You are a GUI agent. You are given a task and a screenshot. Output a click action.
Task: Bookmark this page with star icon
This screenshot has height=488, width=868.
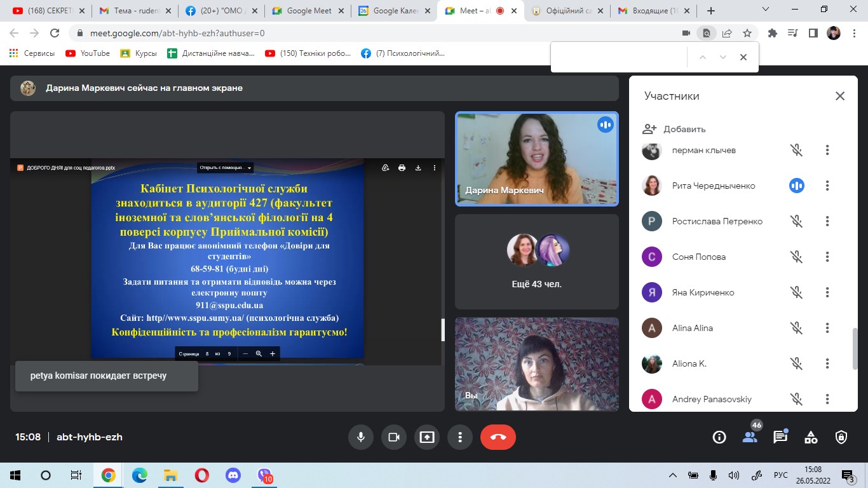pyautogui.click(x=747, y=33)
